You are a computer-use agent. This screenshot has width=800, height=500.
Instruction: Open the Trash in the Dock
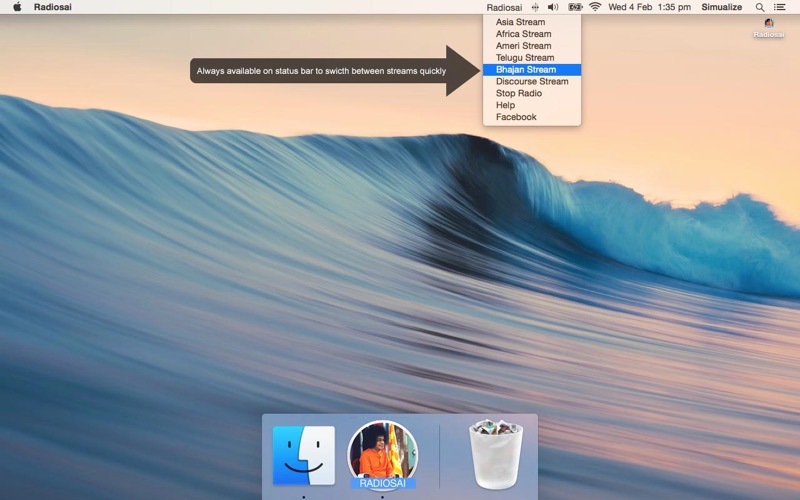coord(497,455)
